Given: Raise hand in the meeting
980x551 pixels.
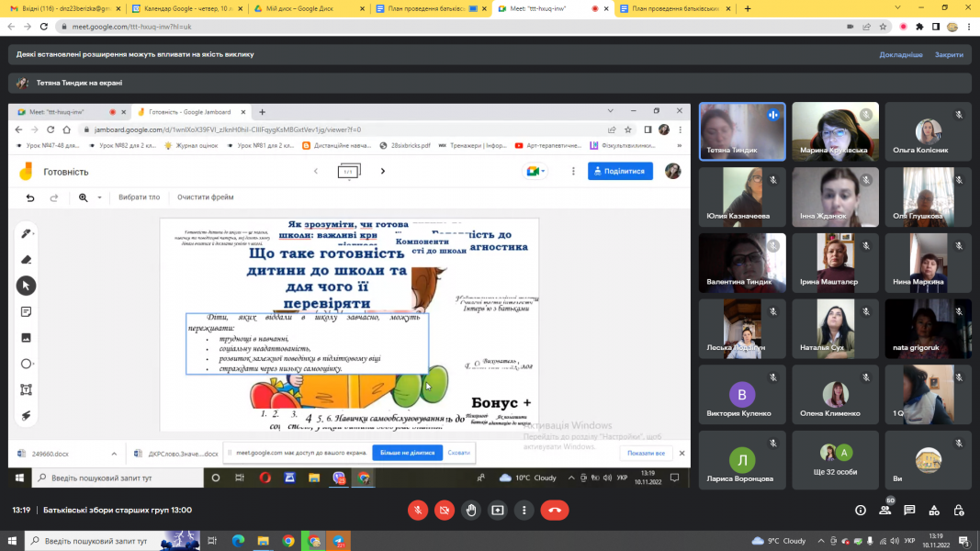Looking at the screenshot, I should 471,510.
